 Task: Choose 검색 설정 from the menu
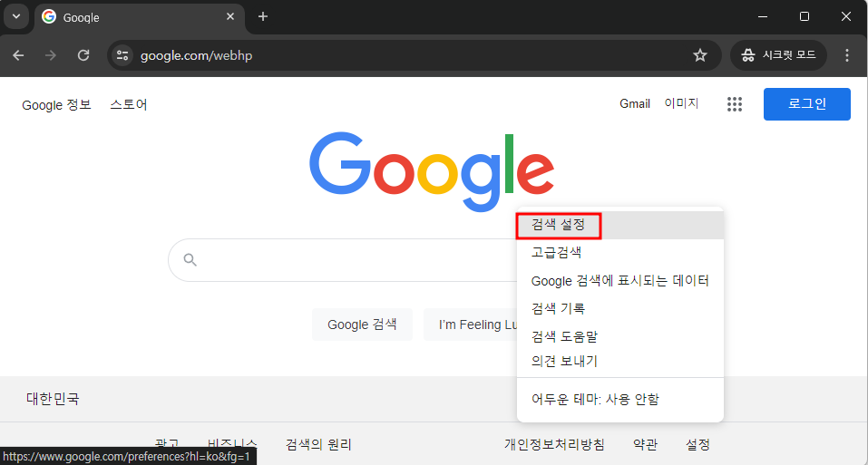[x=619, y=225]
